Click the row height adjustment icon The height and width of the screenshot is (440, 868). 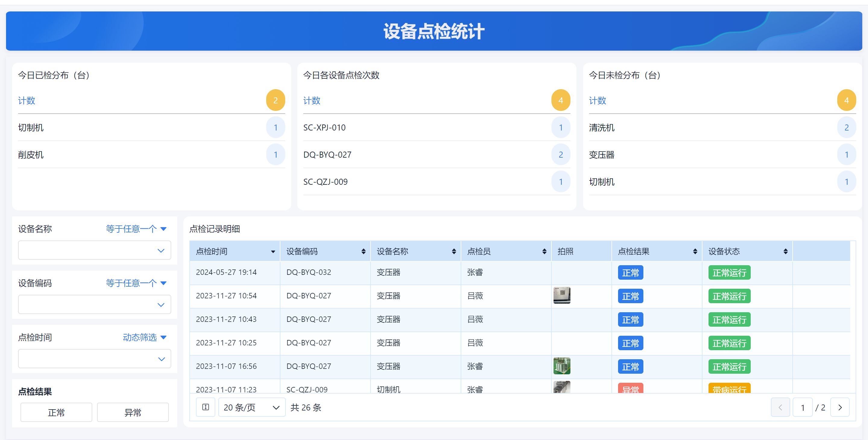(x=206, y=407)
